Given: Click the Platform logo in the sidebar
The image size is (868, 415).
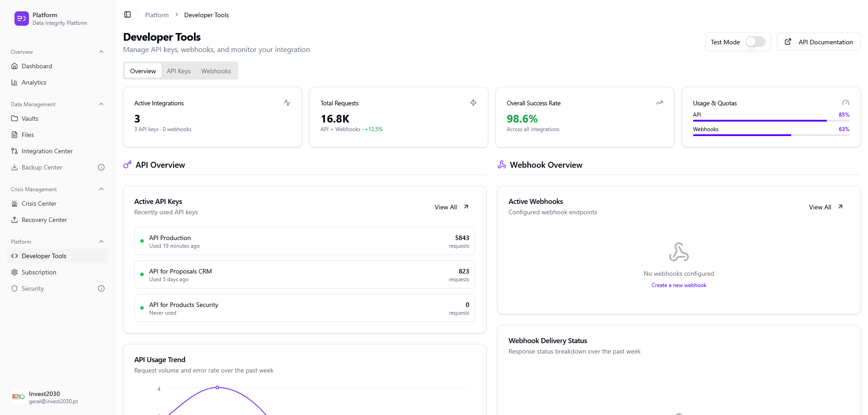Looking at the screenshot, I should tap(21, 19).
